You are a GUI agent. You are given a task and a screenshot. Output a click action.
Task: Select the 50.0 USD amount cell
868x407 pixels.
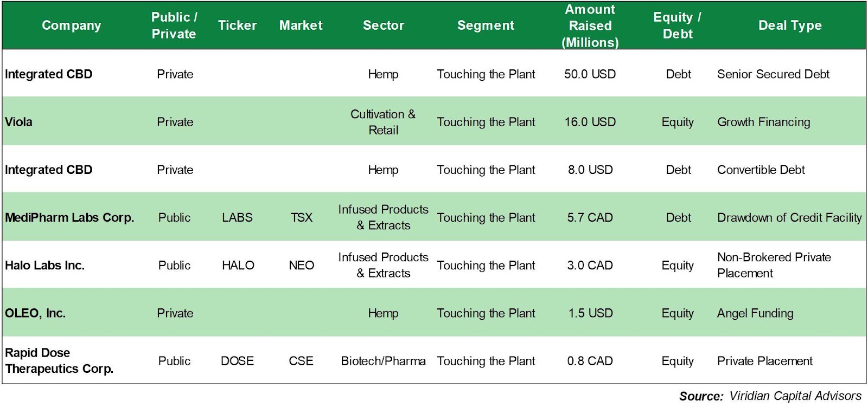click(590, 74)
